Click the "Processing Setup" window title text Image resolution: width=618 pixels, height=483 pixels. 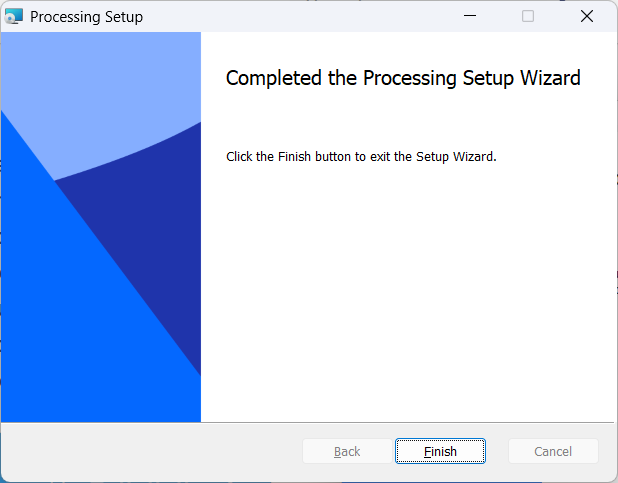86,17
